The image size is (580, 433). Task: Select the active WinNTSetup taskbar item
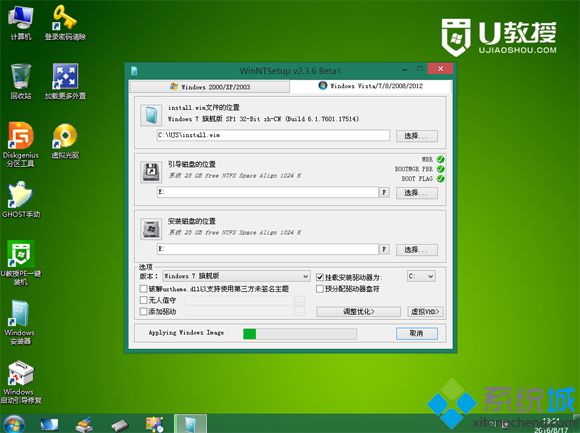[190, 424]
